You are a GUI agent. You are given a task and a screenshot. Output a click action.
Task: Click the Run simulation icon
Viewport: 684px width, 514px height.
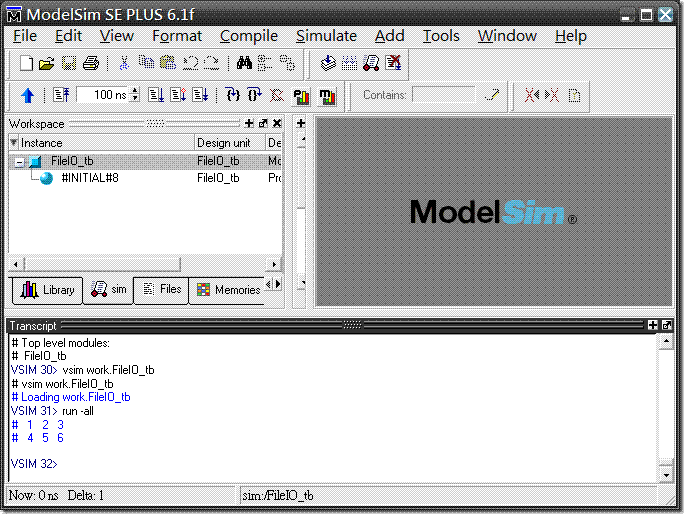pyautogui.click(x=156, y=95)
